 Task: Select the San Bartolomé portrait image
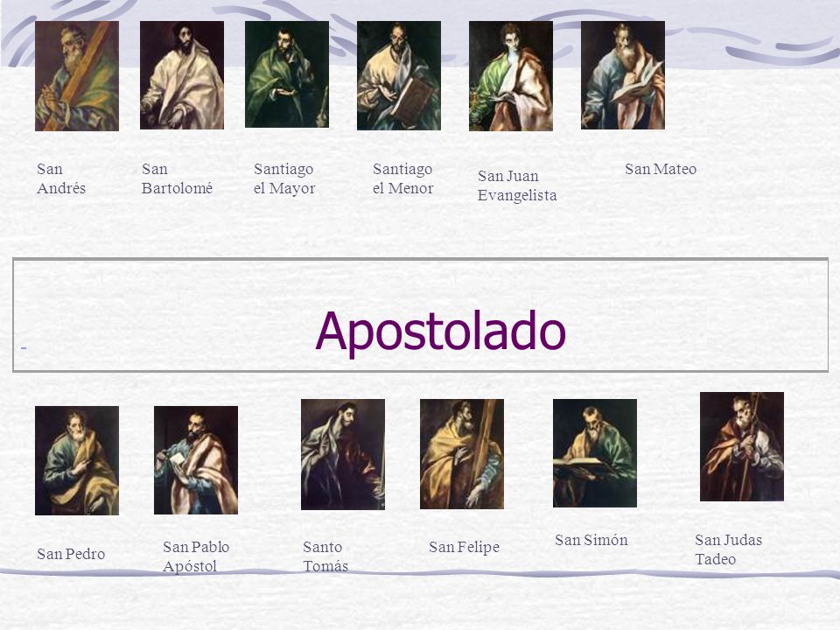point(182,75)
